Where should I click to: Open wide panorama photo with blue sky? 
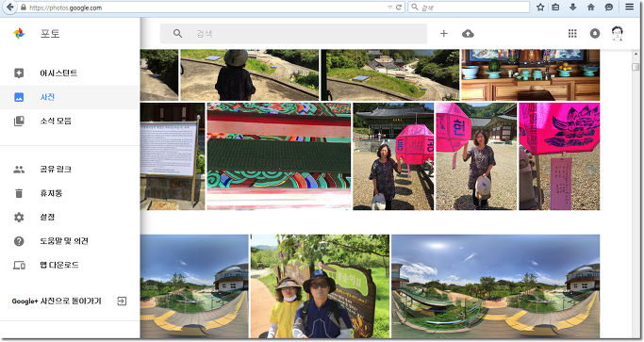tap(495, 286)
